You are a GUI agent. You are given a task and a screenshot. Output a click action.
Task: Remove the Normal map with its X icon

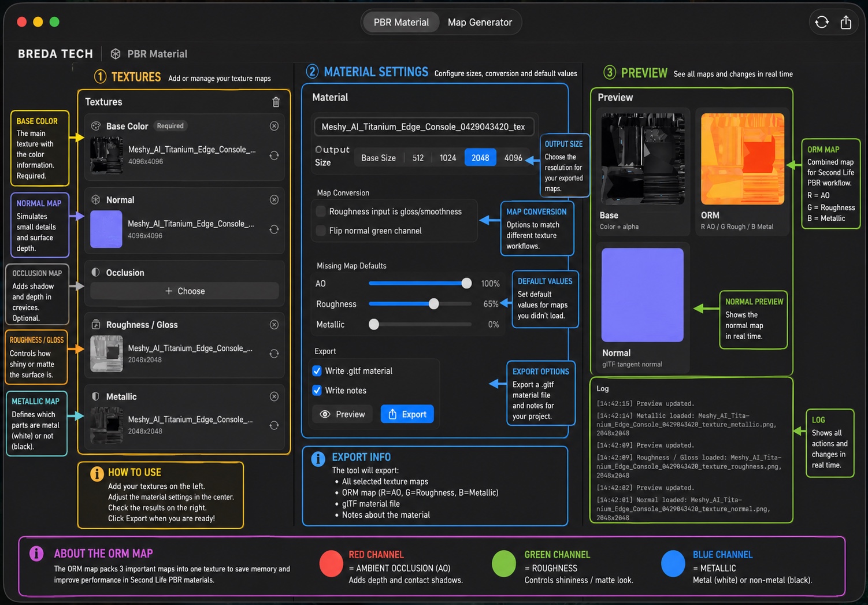tap(274, 199)
